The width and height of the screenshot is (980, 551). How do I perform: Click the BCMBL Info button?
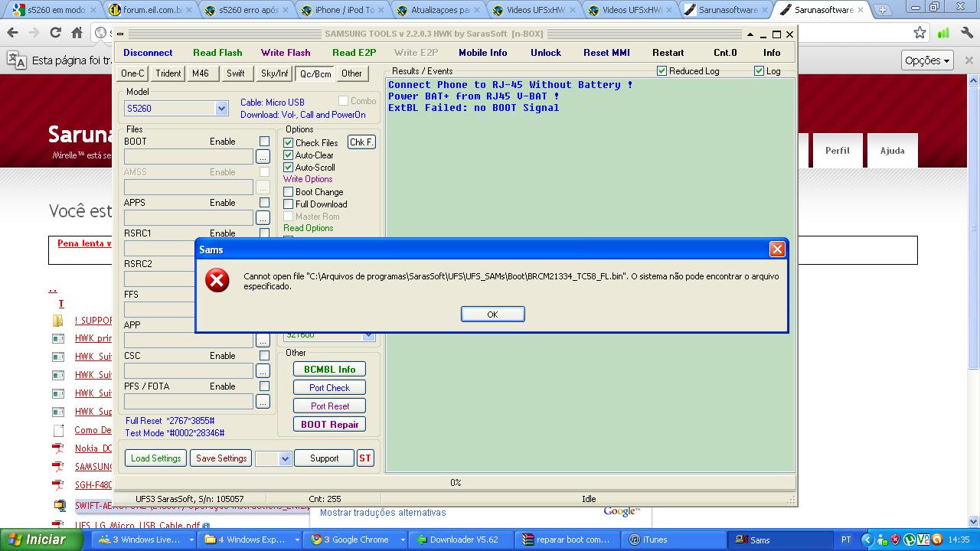tap(329, 369)
